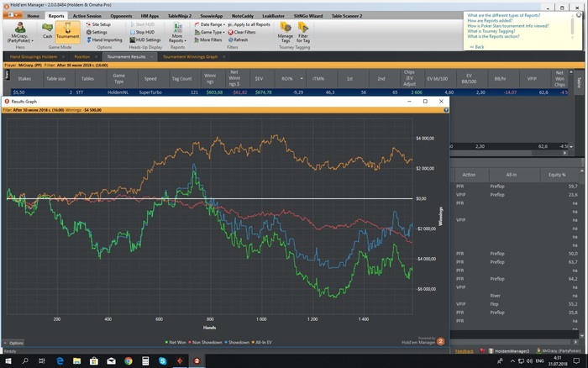Open the MrCrazy PartyPoker hero selector
The height and width of the screenshot is (368, 588).
[20, 32]
